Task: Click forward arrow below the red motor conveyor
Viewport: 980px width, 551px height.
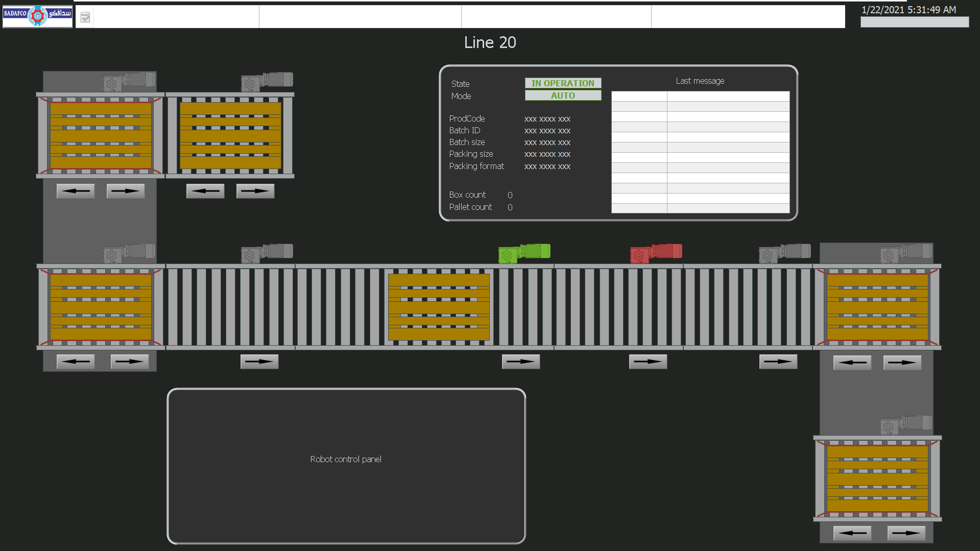Action: 648,362
